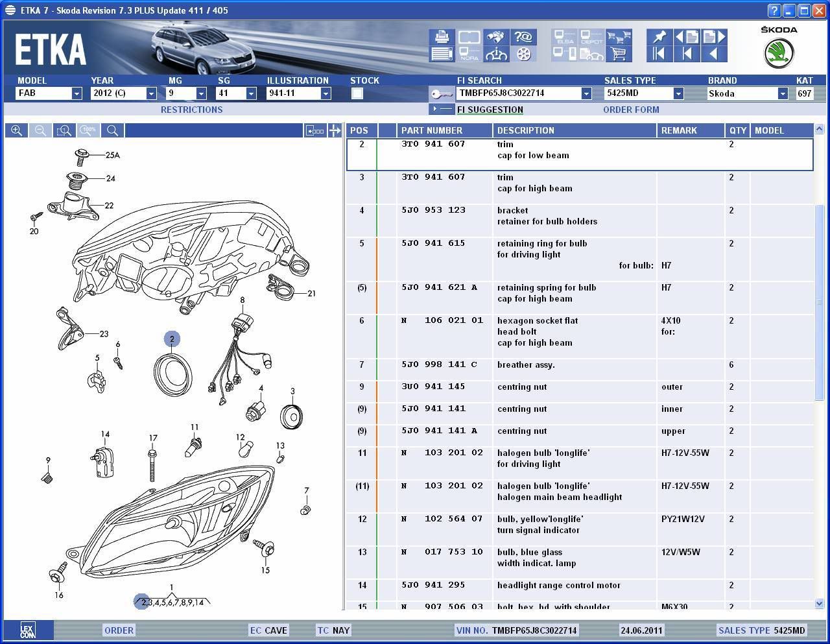This screenshot has height=644, width=830.
Task: Open the MG main group dropdown
Action: coord(201,93)
